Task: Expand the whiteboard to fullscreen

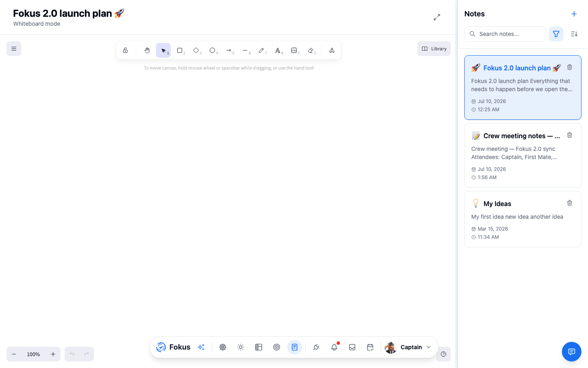Action: pyautogui.click(x=437, y=17)
